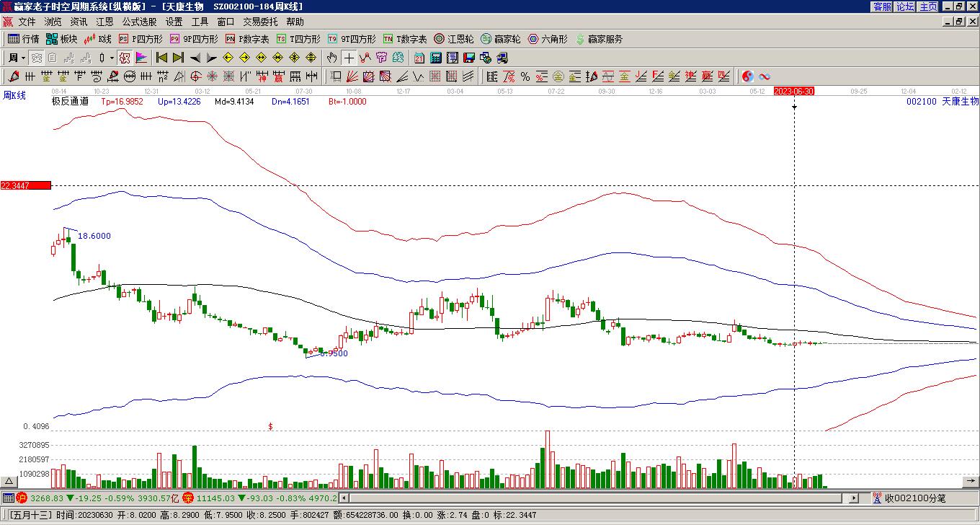The width and height of the screenshot is (980, 525).
Task: Click the yin-yang taiji icon
Action: tap(748, 76)
